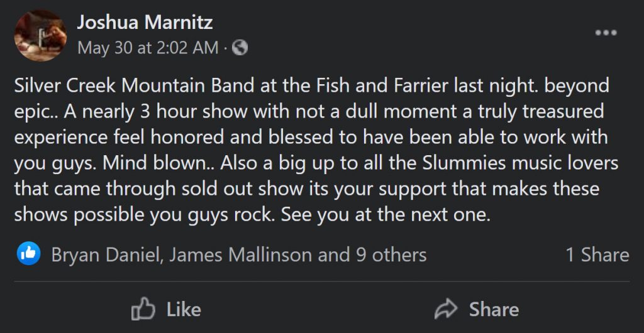Click the thumbs-up outline Like icon
Image resolution: width=644 pixels, height=333 pixels.
[x=143, y=309]
